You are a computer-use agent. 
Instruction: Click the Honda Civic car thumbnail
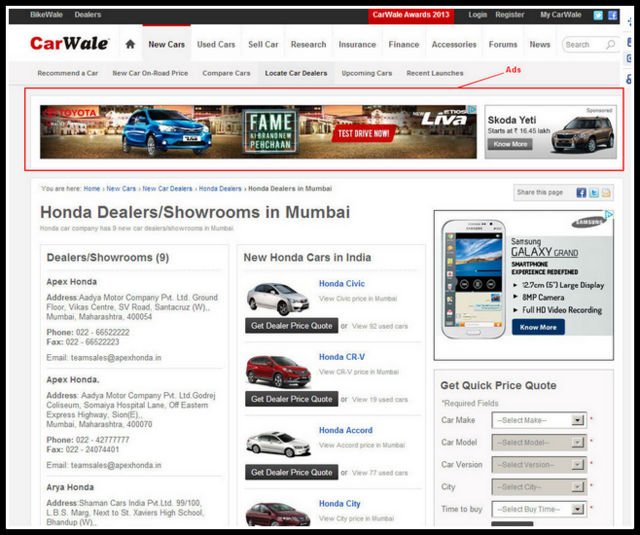click(278, 299)
